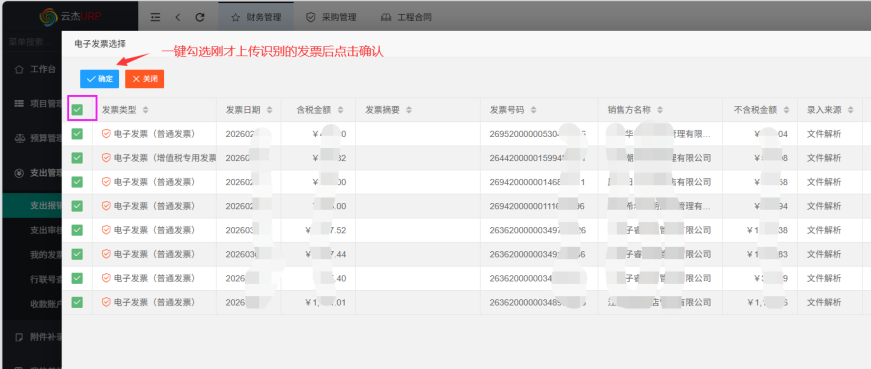Toggle the select-all checkbox in table header

click(x=77, y=109)
